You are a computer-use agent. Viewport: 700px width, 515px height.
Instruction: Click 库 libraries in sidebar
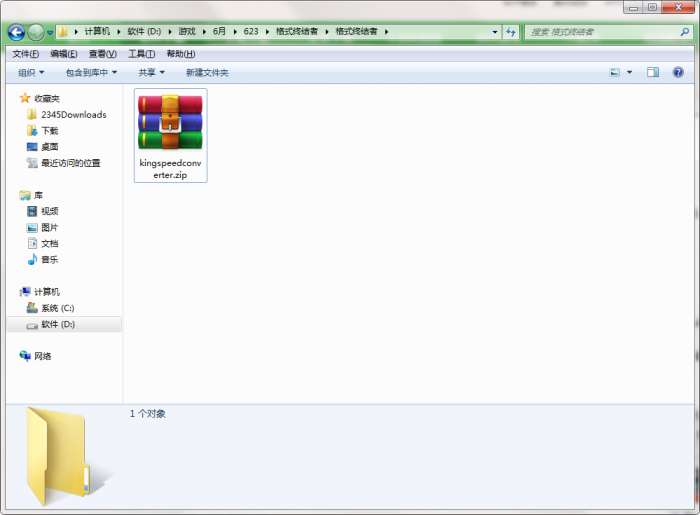tap(38, 195)
